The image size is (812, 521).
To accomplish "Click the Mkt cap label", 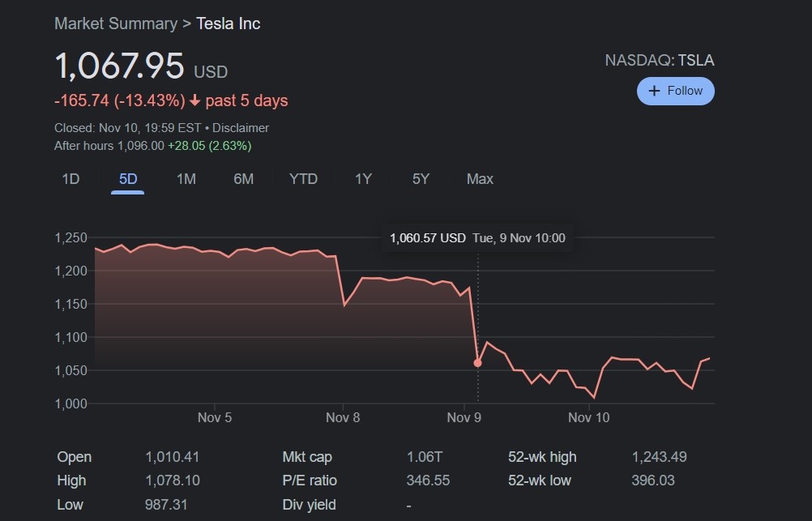I will (307, 457).
